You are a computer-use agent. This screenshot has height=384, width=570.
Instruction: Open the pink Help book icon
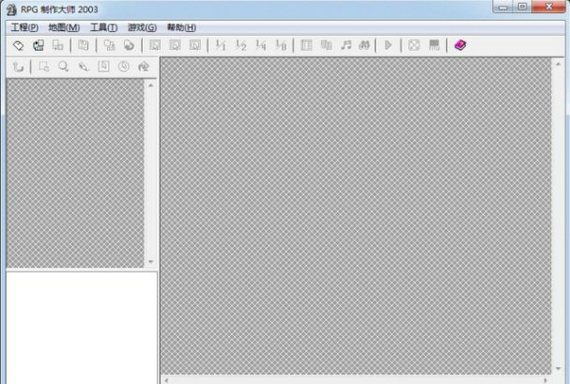click(x=460, y=45)
